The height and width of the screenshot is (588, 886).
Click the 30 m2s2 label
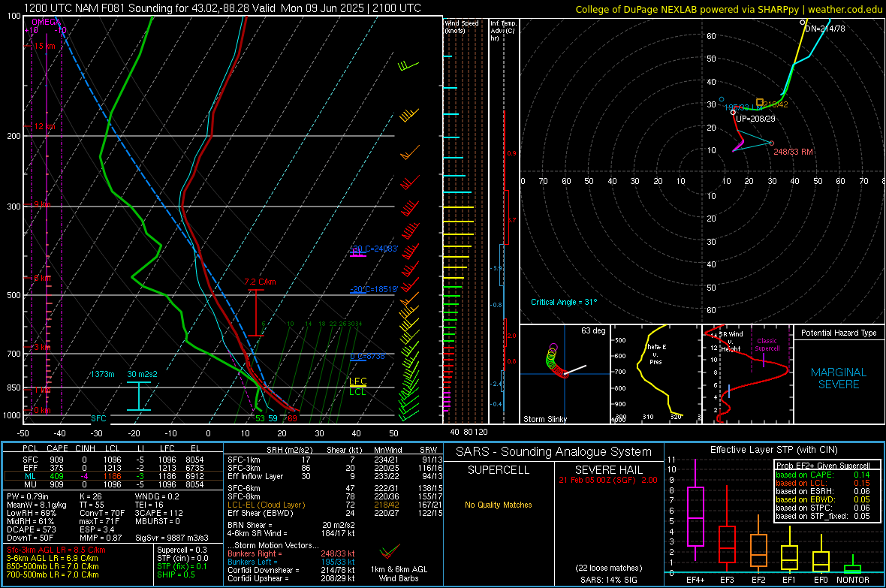click(x=143, y=374)
